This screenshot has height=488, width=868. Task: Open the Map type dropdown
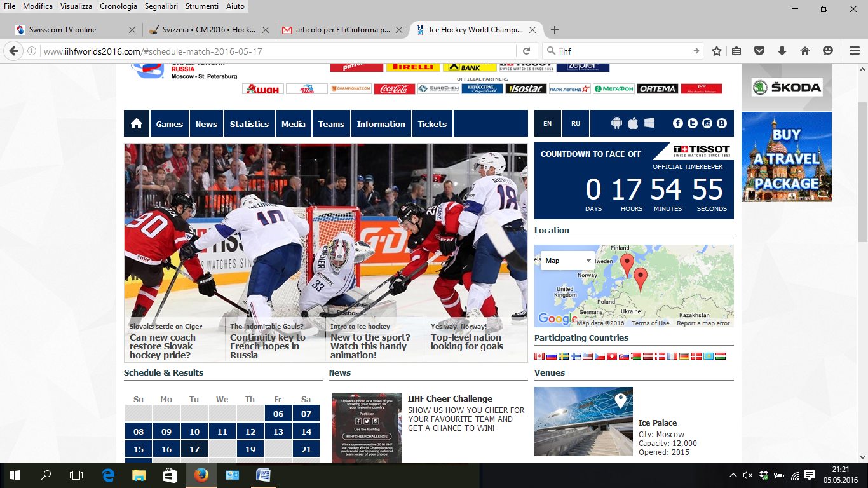[x=567, y=261]
